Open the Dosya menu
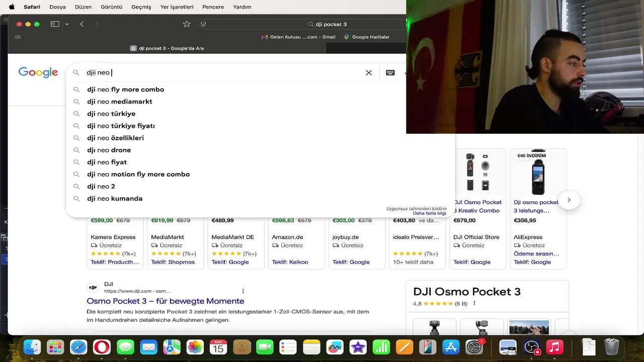Image resolution: width=644 pixels, height=362 pixels. coord(58,7)
